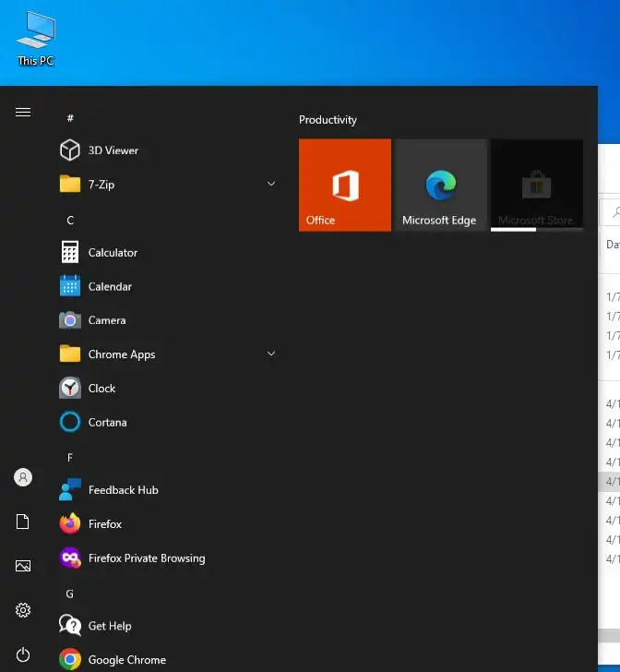The height and width of the screenshot is (672, 620).
Task: Click the Microsoft Store tile
Action: [537, 186]
